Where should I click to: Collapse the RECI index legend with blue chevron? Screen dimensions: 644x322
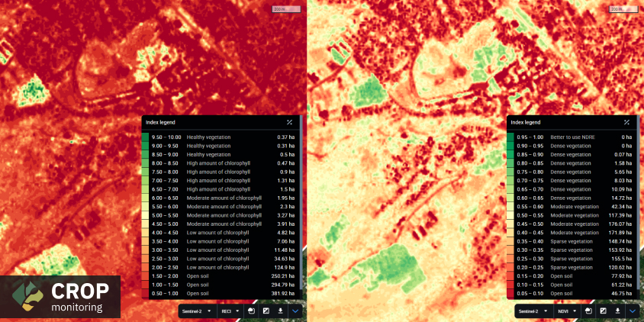pos(295,311)
